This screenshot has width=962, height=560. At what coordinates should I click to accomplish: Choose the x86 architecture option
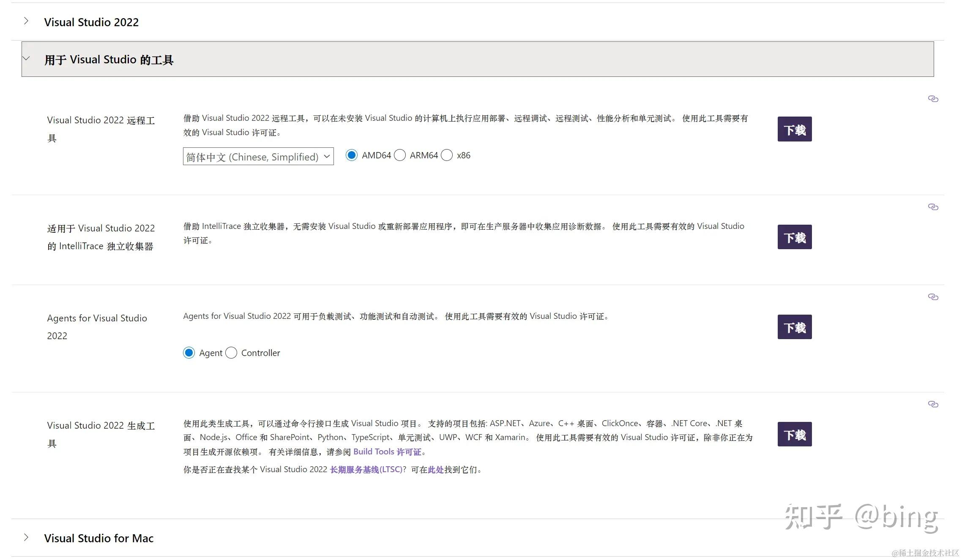click(447, 155)
